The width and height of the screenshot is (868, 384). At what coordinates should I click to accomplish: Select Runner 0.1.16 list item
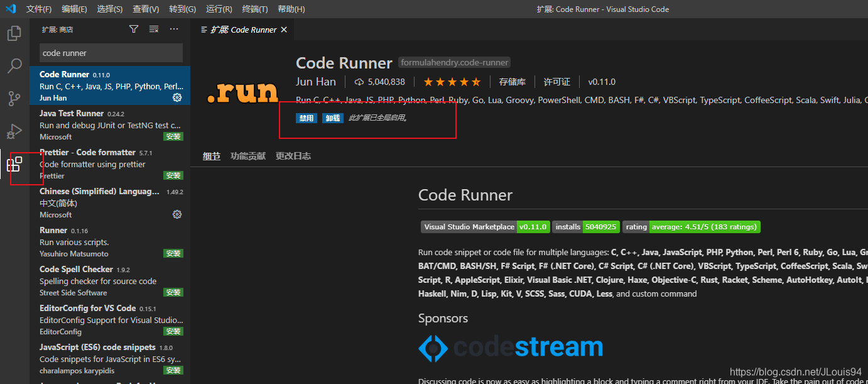click(110, 242)
